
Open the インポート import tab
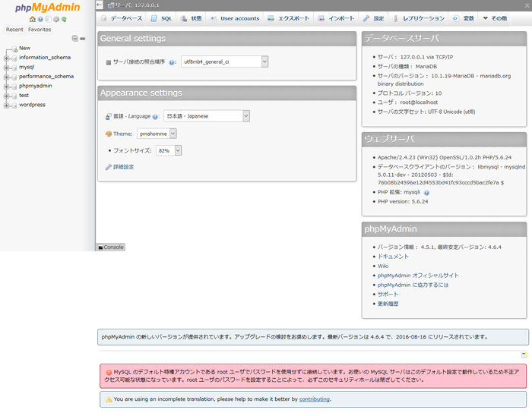(x=336, y=18)
